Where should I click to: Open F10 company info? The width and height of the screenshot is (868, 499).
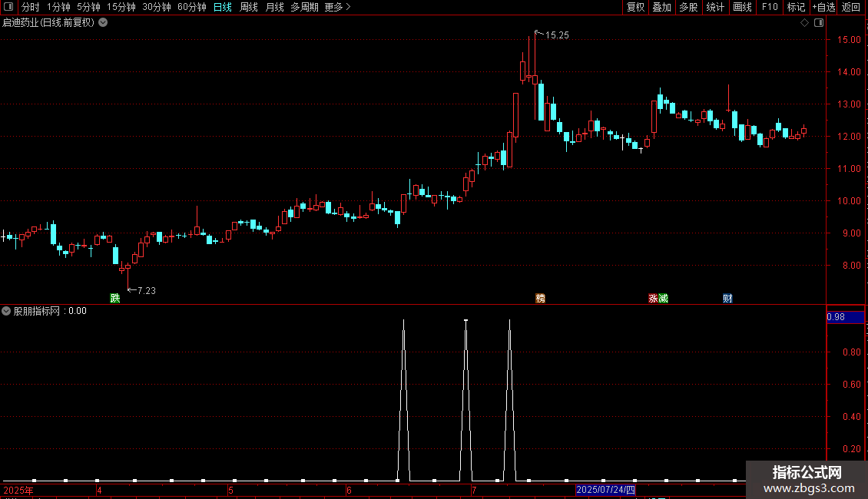tap(770, 7)
